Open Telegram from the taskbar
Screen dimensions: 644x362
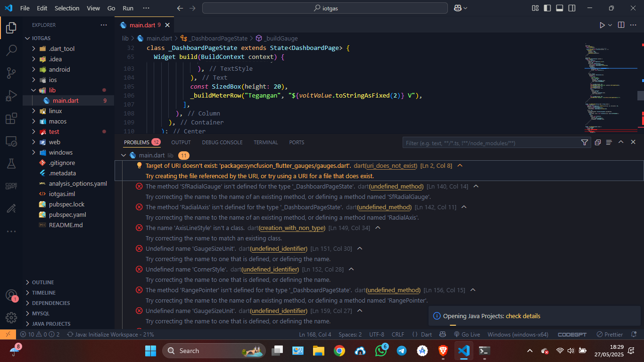pyautogui.click(x=402, y=351)
